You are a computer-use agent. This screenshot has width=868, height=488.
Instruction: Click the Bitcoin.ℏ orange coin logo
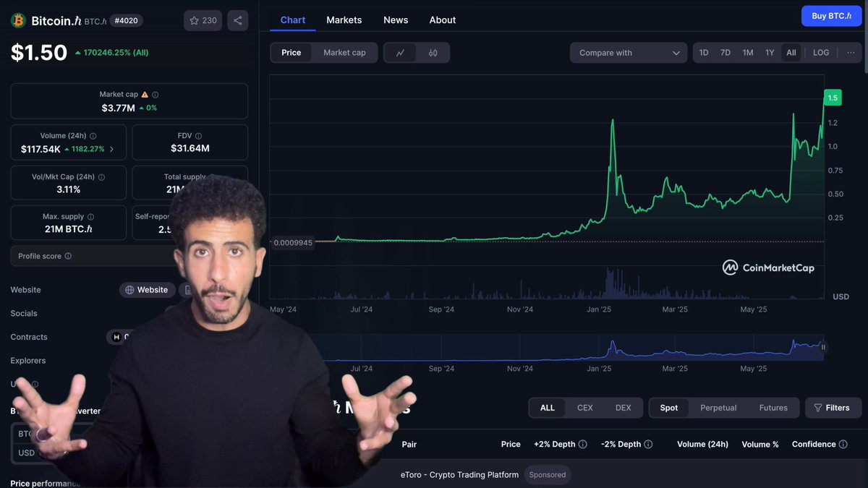coord(18,20)
